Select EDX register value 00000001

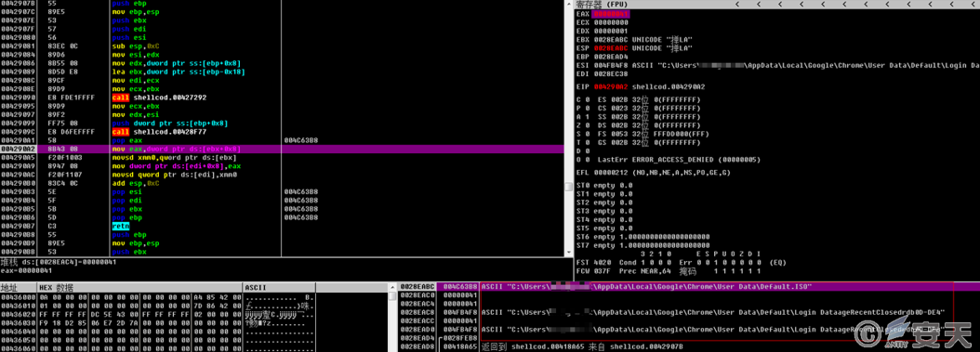(x=611, y=32)
